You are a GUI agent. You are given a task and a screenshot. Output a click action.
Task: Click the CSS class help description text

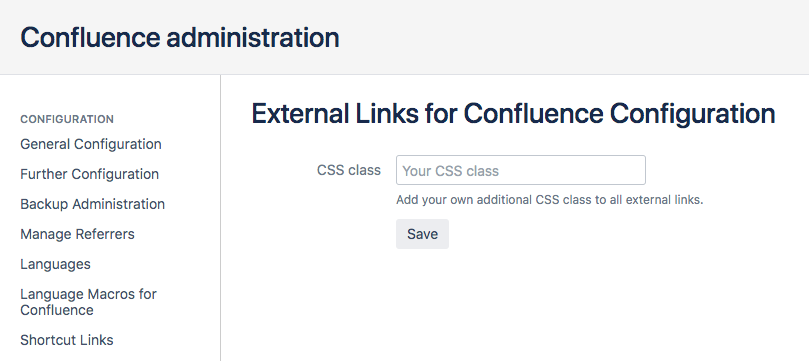(x=549, y=200)
